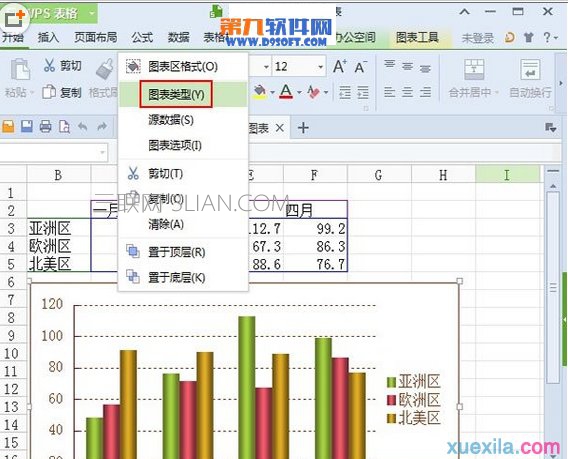Choose 图表类型(Y) from context menu

click(x=176, y=95)
